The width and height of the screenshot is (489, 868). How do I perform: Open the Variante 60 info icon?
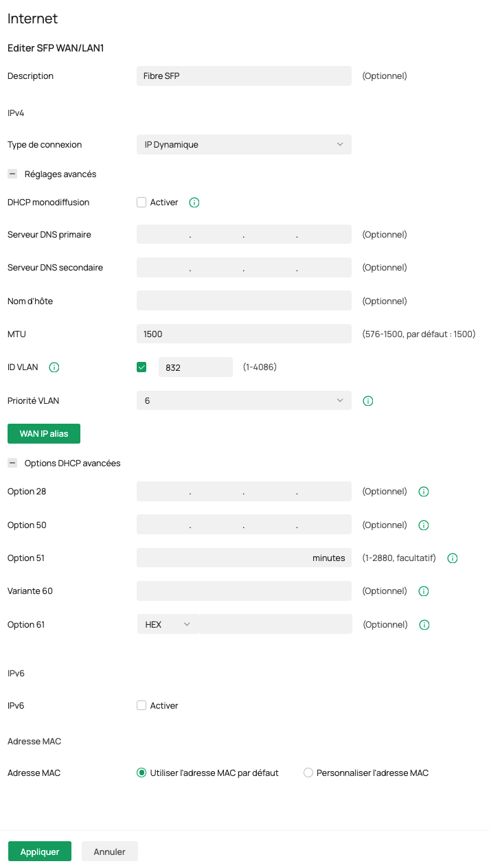[x=424, y=591]
